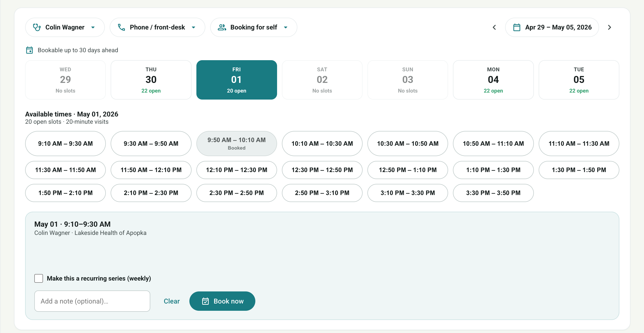Pick the 1:50 PM – 2:10 PM slot
644x333 pixels.
point(65,193)
